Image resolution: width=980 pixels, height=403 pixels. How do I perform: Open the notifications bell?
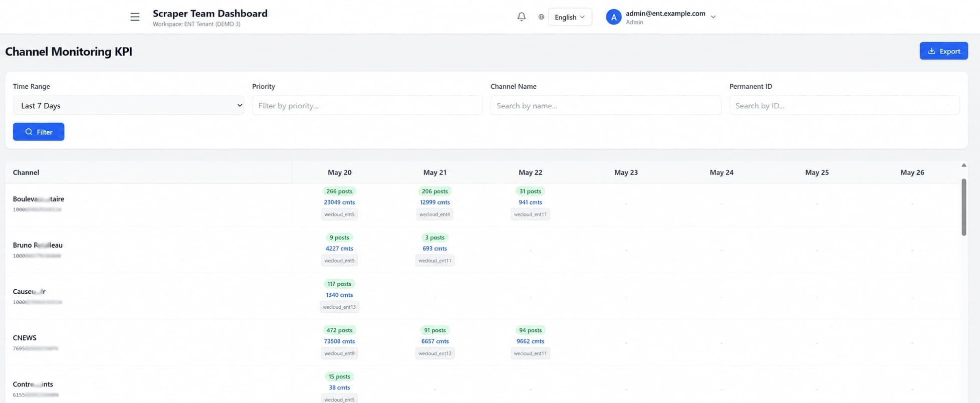[522, 17]
